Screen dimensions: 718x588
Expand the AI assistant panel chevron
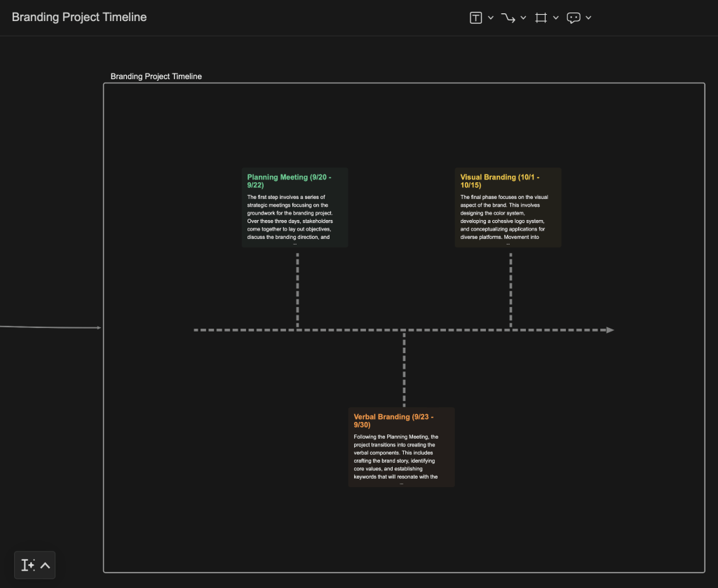(x=45, y=565)
